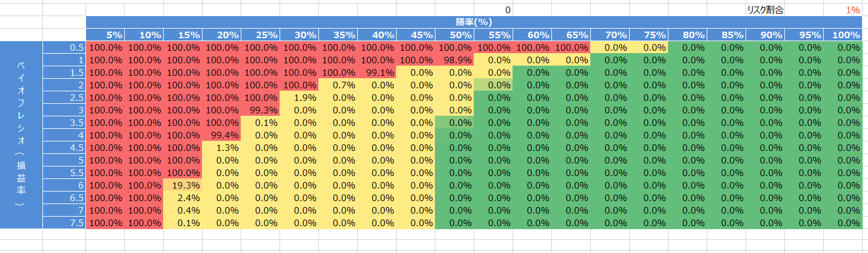Click the 75% win rate column header

click(x=648, y=35)
